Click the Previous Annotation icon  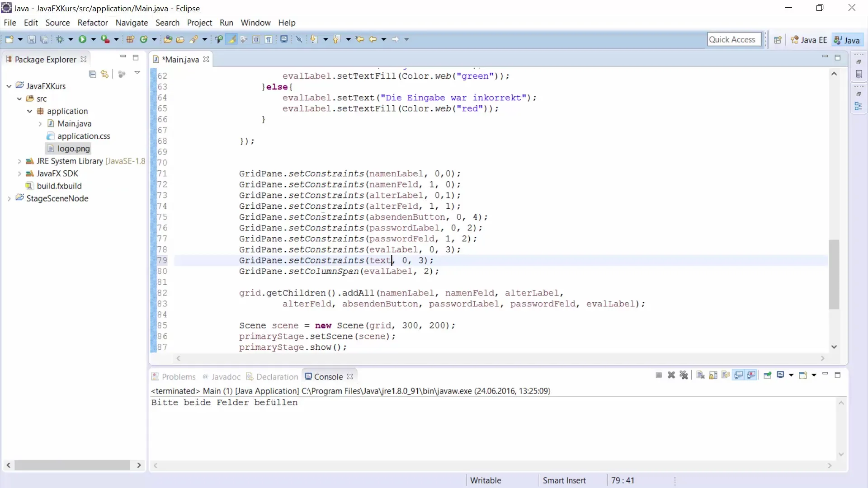[x=336, y=39]
